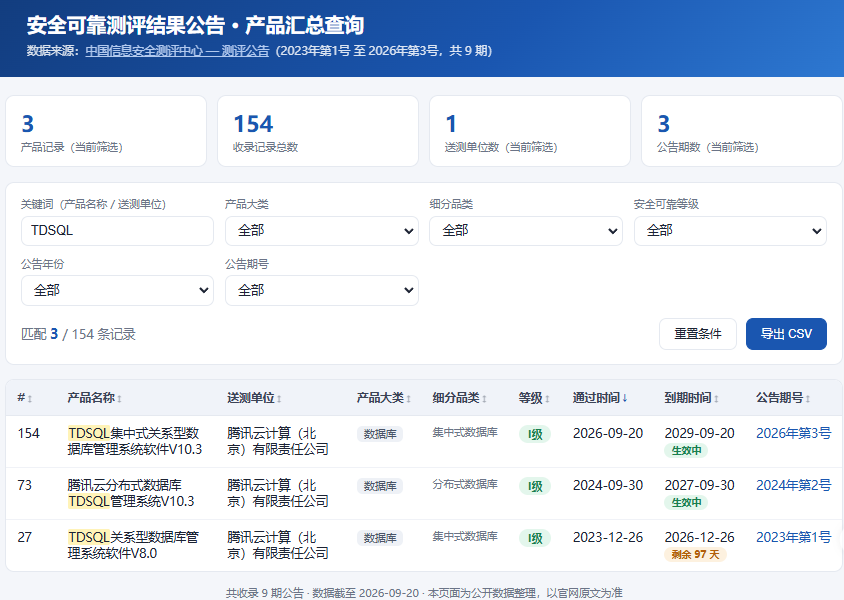Click row number 154 cell
844x600 pixels.
29,433
